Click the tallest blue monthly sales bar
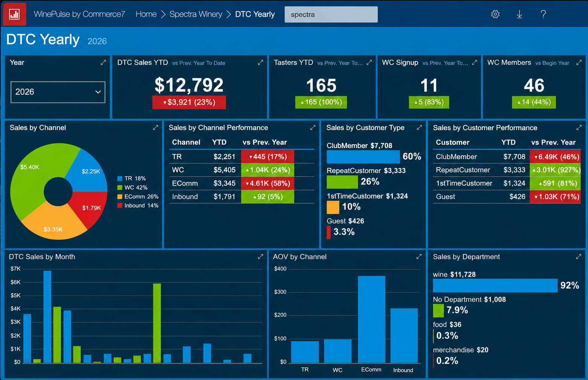The width and height of the screenshot is (588, 380). (47, 317)
